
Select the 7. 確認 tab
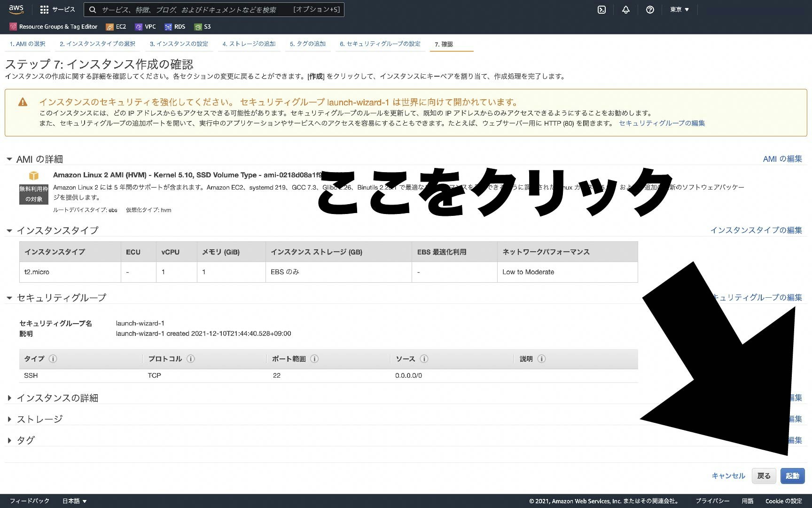click(444, 44)
